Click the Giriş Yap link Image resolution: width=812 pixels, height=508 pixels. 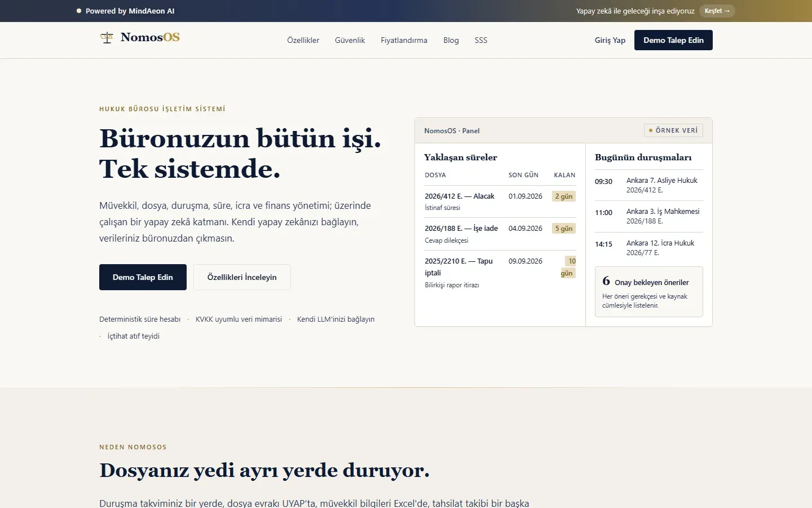point(610,40)
